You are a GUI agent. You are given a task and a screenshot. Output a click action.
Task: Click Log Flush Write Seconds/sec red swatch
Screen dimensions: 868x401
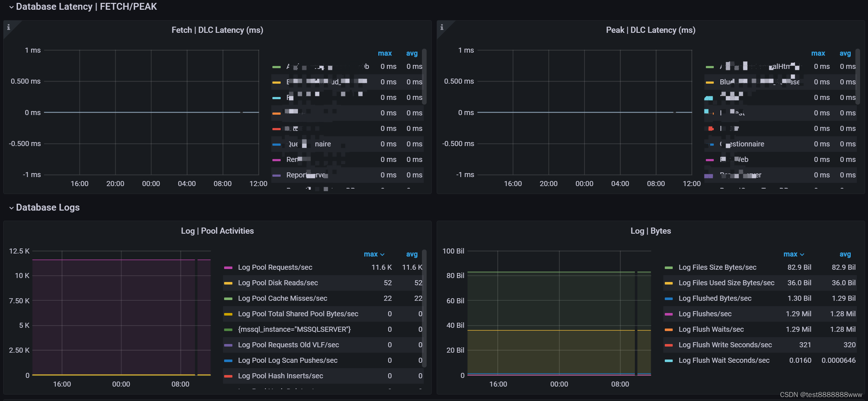[669, 345]
